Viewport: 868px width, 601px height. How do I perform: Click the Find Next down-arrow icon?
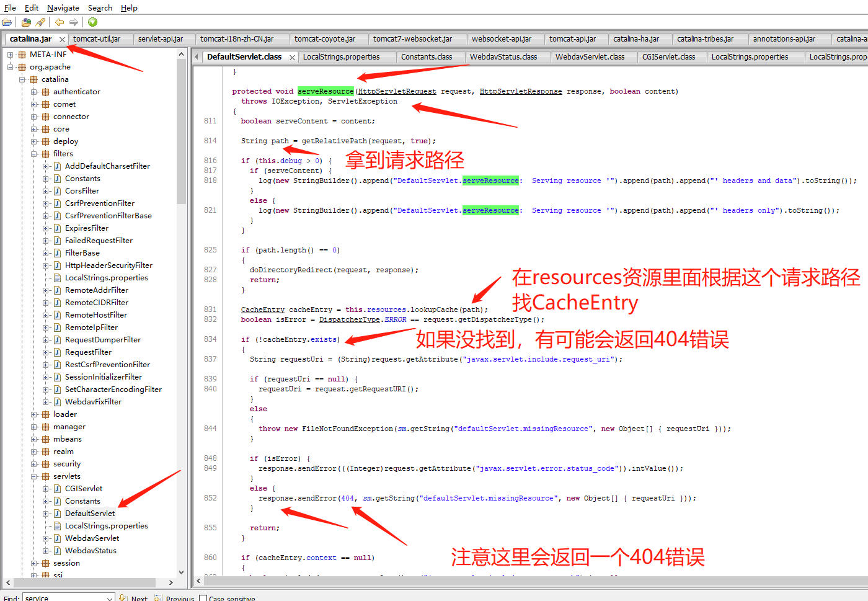click(123, 598)
